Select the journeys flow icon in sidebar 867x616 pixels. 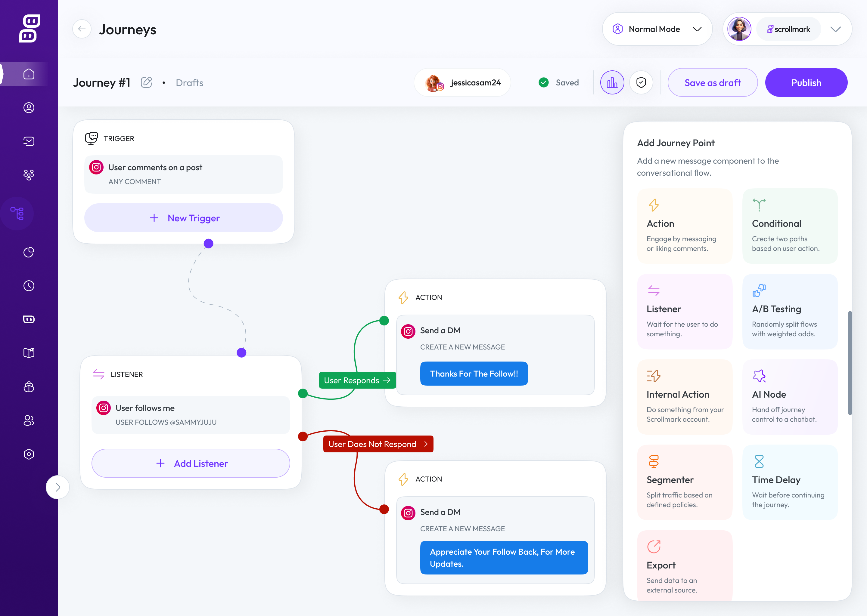coord(17,214)
